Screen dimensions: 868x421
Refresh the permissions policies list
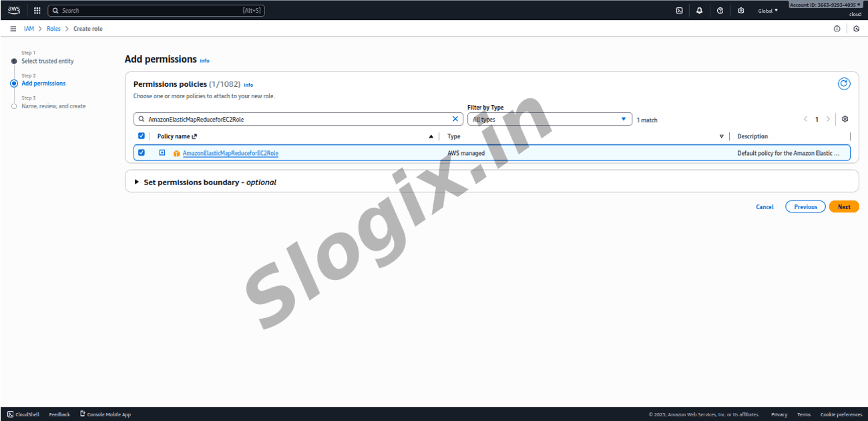pos(844,84)
